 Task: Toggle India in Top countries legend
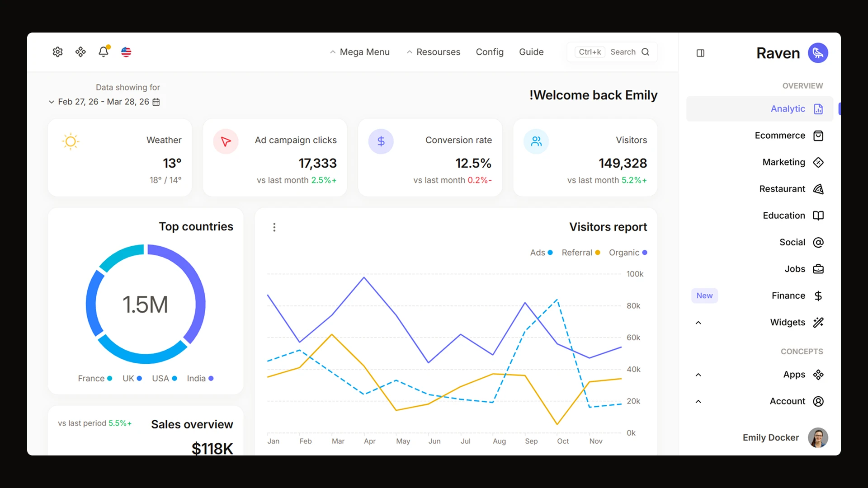click(200, 379)
